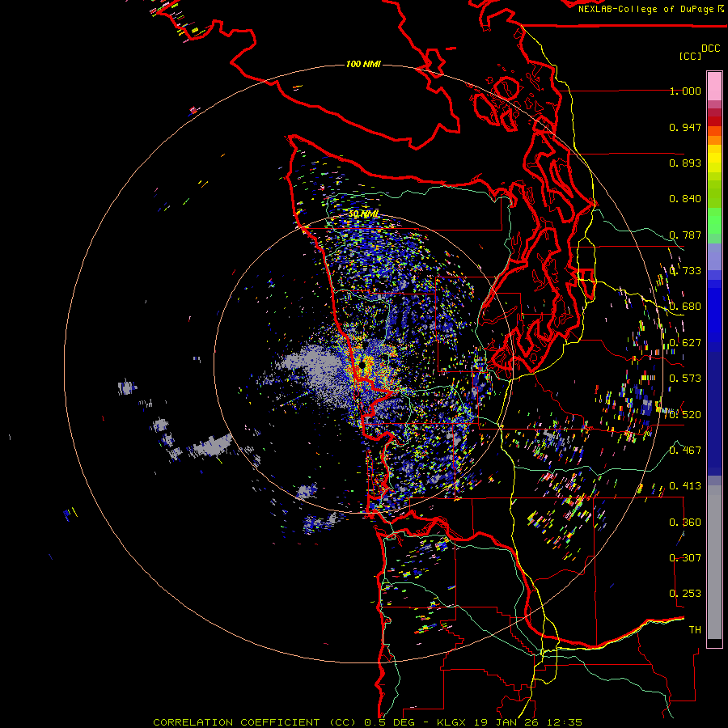The height and width of the screenshot is (728, 728).
Task: Click the 0.840 color scale value
Action: 685,199
